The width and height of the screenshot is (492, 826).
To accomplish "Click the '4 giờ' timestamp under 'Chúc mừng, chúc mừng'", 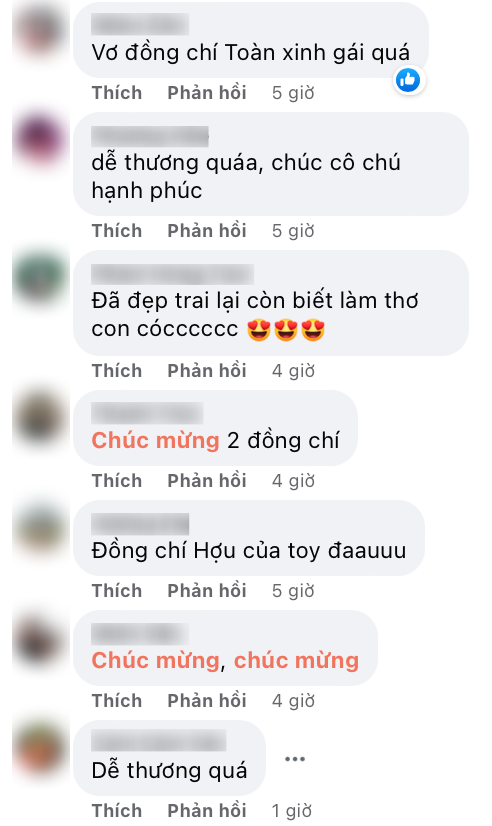I will (293, 701).
